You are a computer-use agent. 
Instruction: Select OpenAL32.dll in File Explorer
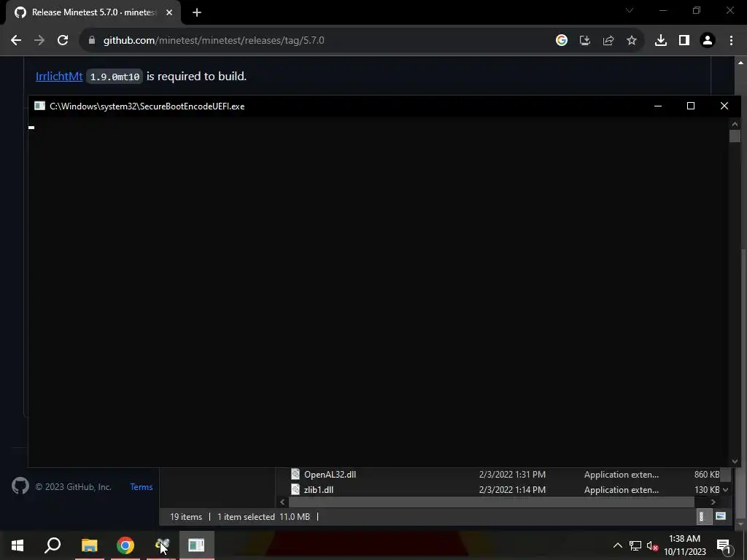[x=330, y=474]
